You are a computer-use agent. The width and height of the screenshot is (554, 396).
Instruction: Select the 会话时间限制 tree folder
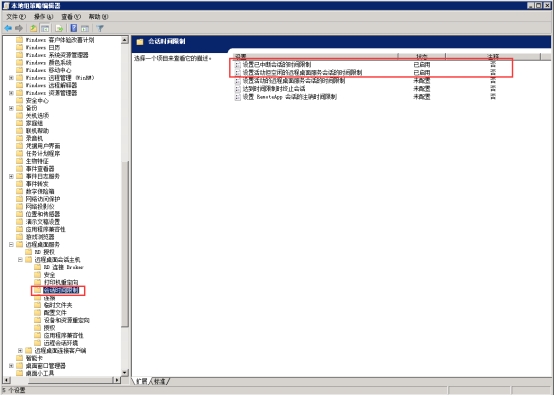tap(61, 290)
